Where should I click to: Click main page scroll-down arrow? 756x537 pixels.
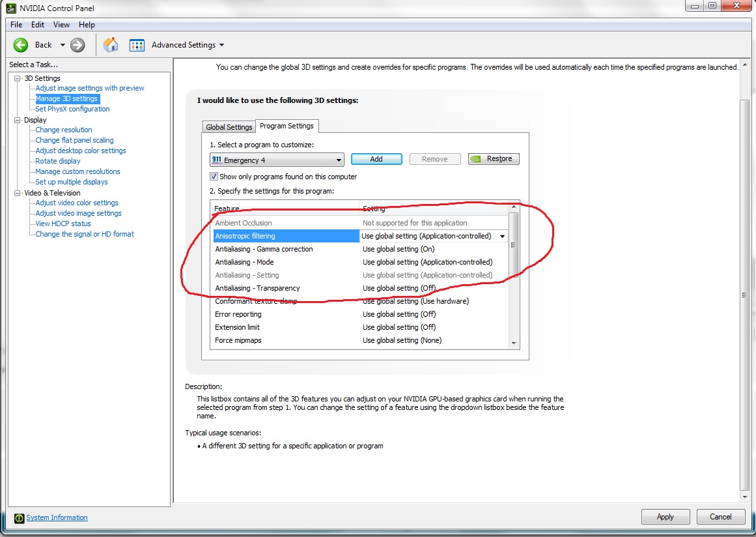(744, 497)
